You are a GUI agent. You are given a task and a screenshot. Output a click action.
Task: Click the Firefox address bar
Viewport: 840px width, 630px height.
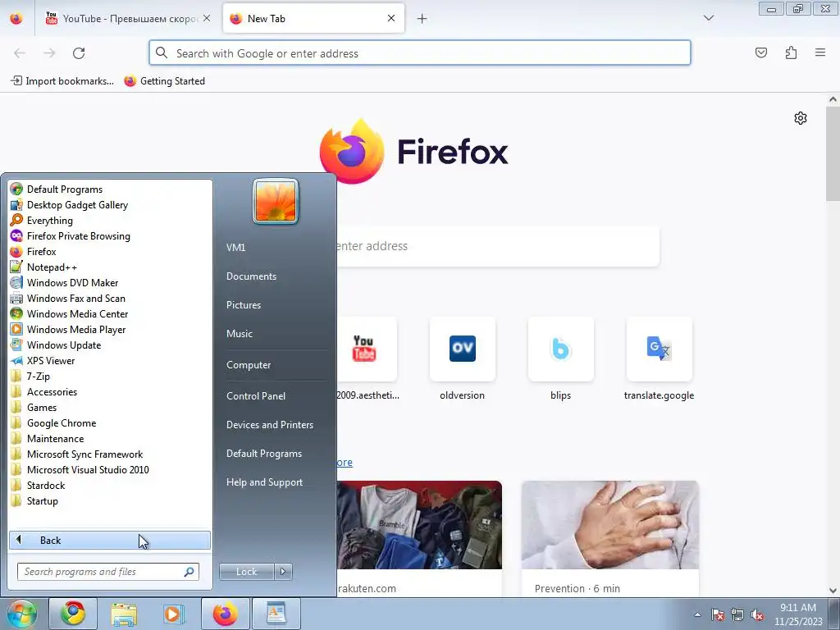pos(420,53)
